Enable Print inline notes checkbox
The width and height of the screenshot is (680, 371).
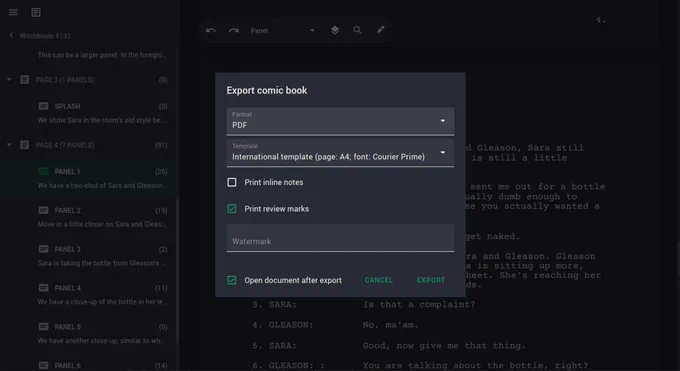coord(232,182)
